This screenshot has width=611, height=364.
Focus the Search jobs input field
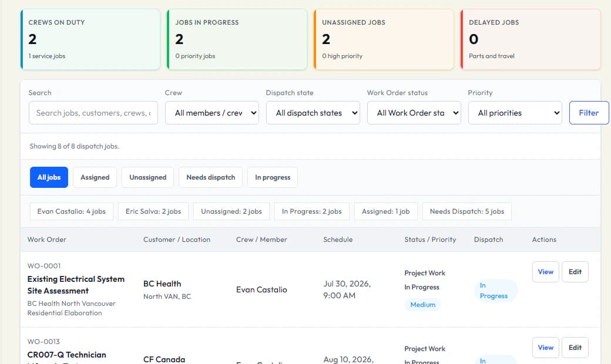coord(93,113)
